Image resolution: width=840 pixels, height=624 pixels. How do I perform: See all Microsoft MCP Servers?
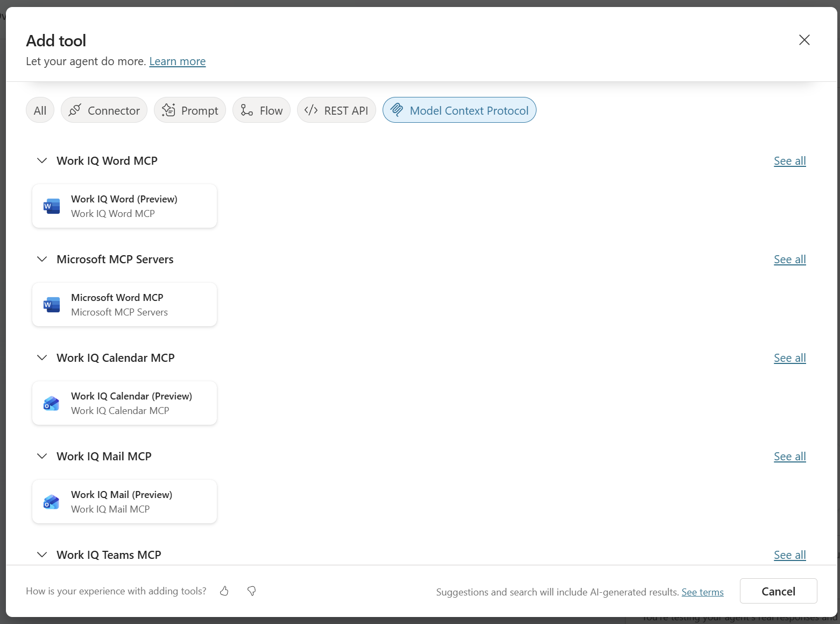tap(789, 259)
